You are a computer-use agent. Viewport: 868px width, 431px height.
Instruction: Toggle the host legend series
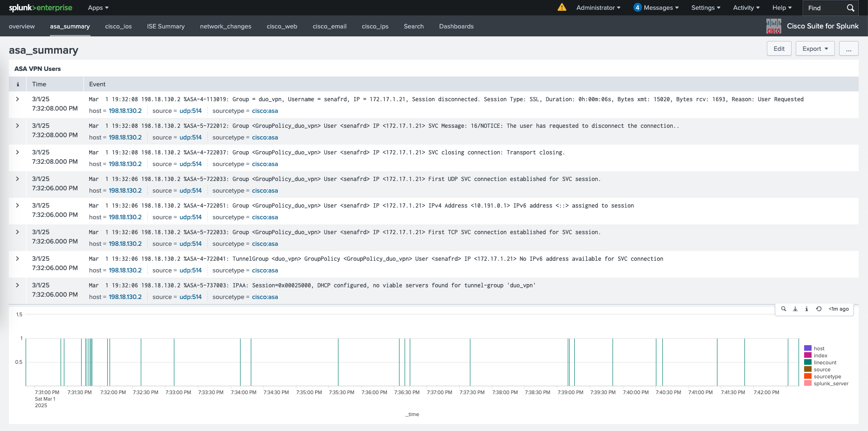pos(819,348)
